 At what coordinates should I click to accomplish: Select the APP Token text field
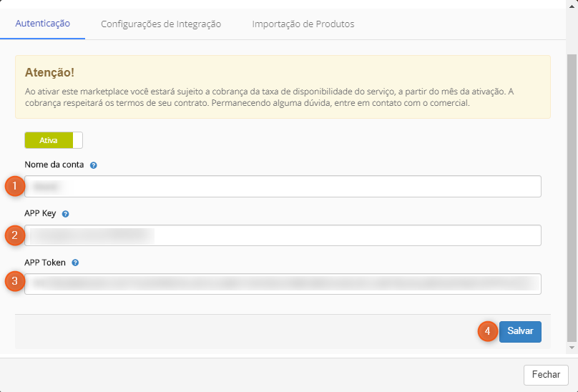point(283,284)
